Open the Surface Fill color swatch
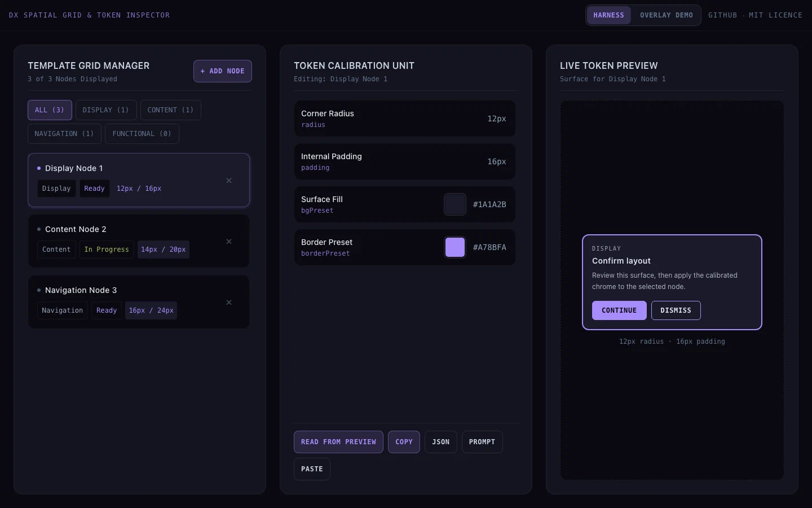812x508 pixels. 455,204
